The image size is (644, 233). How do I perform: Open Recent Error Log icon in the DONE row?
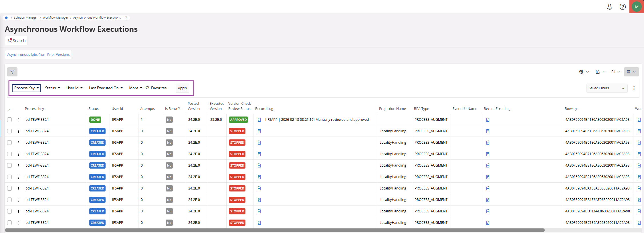488,120
